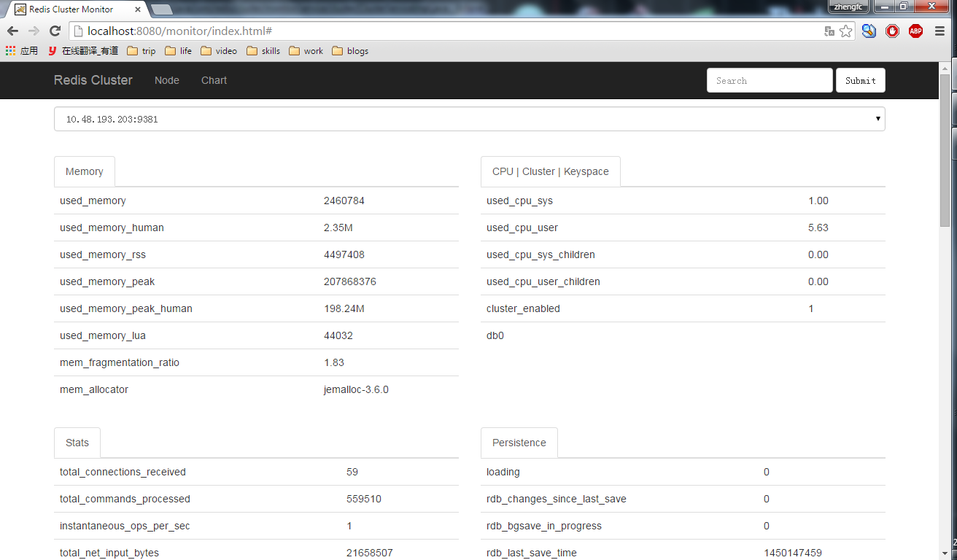This screenshot has height=560, width=957.
Task: Click the zhengfc user profile button
Action: click(849, 6)
